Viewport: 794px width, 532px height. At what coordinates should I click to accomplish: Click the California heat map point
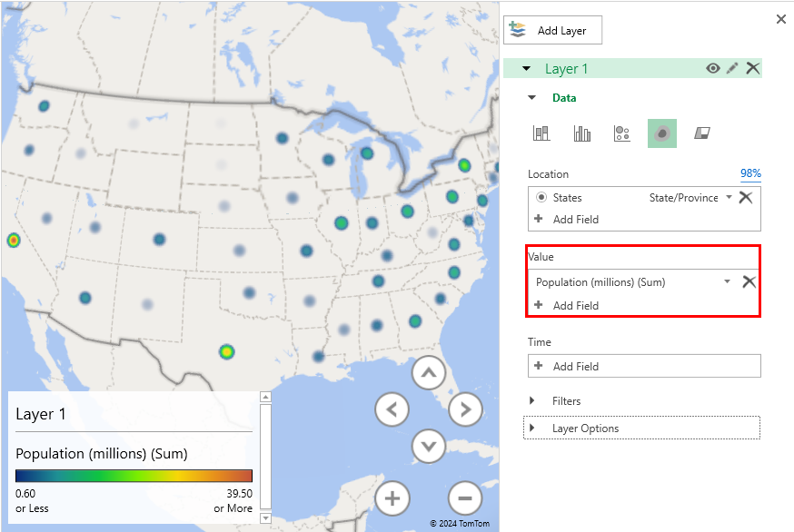(14, 240)
